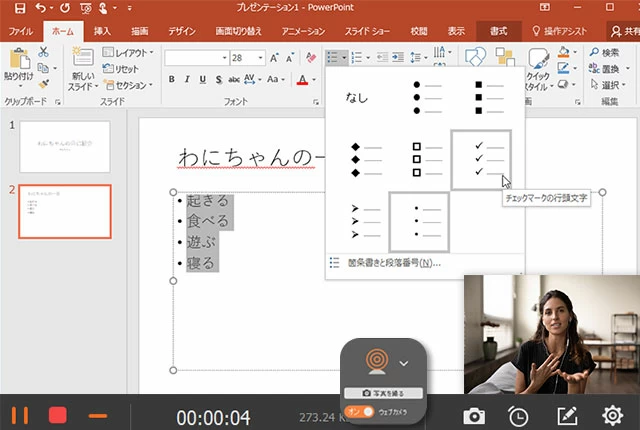640x430 pixels.
Task: Switch off the webcam toggle
Action: [359, 412]
